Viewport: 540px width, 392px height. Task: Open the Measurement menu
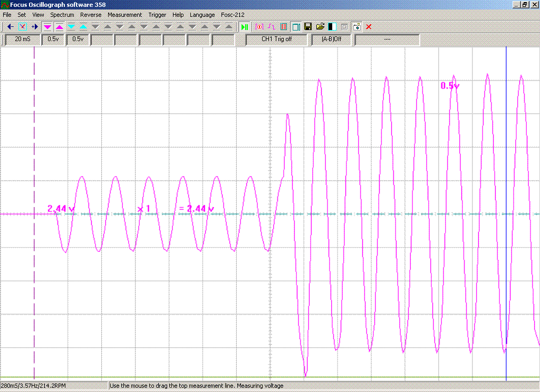124,15
